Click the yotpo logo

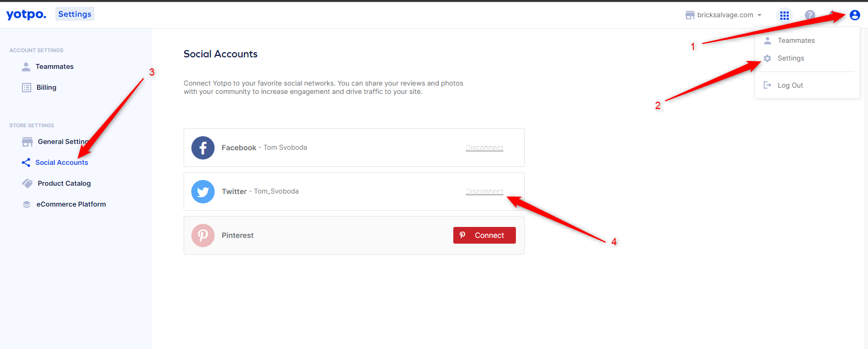pyautogui.click(x=26, y=15)
